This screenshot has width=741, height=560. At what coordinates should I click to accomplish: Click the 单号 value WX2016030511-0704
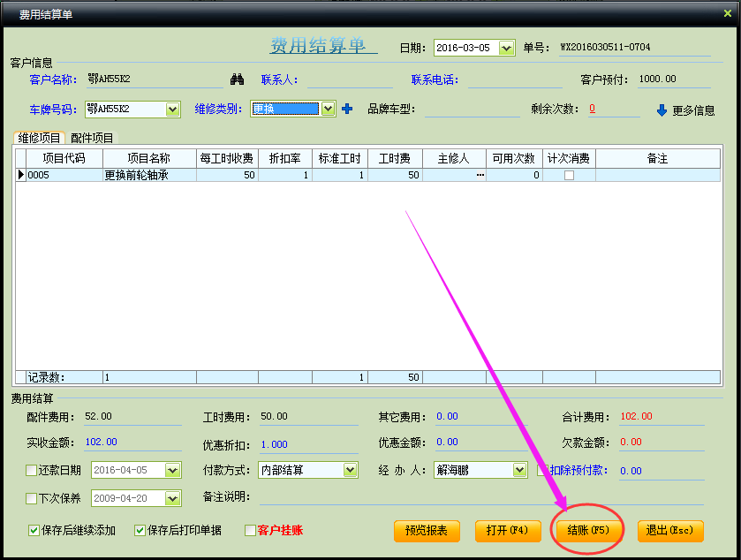pos(605,47)
